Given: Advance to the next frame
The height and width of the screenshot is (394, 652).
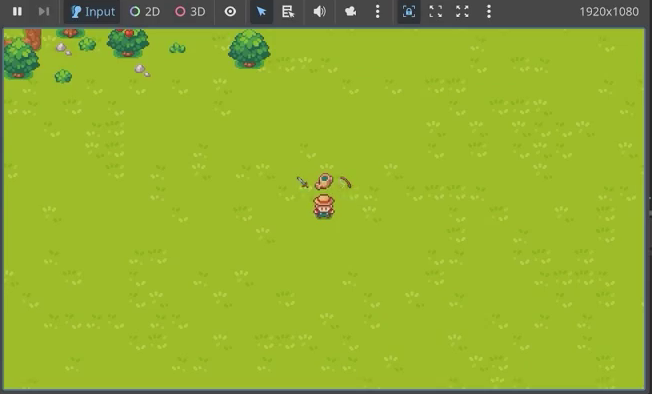Looking at the screenshot, I should pyautogui.click(x=44, y=11).
